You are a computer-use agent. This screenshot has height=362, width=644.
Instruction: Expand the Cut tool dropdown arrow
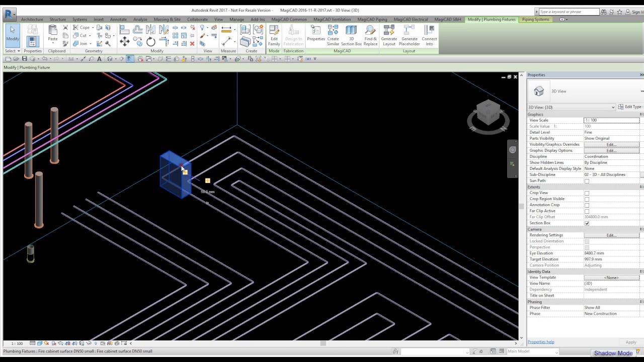pos(91,36)
